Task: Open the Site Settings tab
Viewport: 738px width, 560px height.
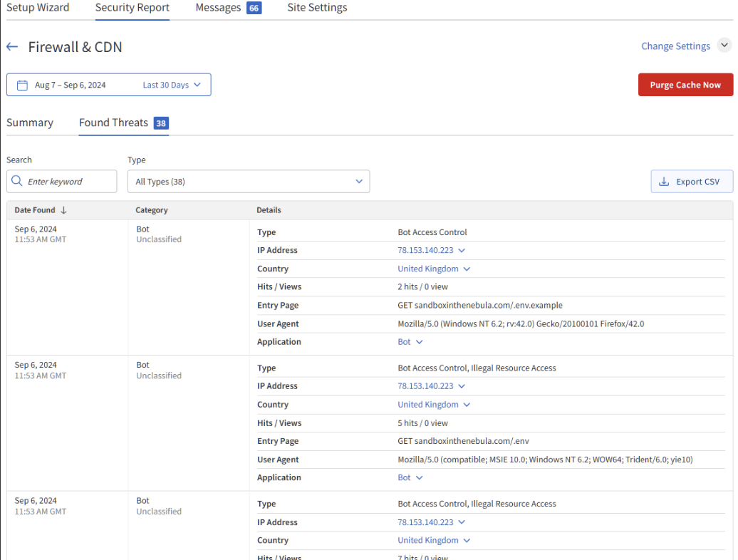Action: pyautogui.click(x=317, y=8)
